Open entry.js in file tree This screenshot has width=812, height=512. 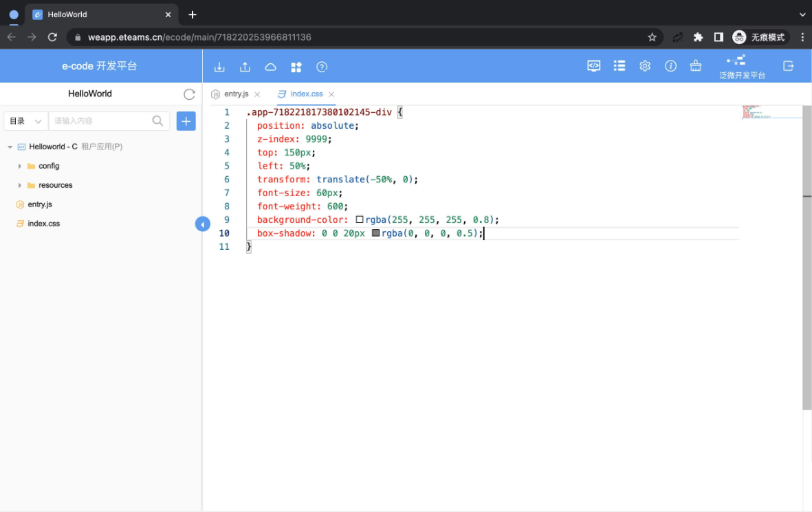click(40, 204)
